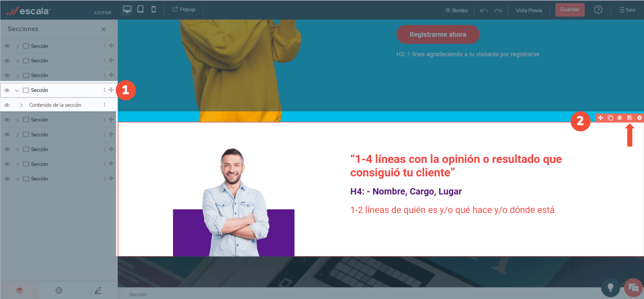This screenshot has width=644, height=299.
Task: Switch to mobile phone view icon
Action: (154, 9)
